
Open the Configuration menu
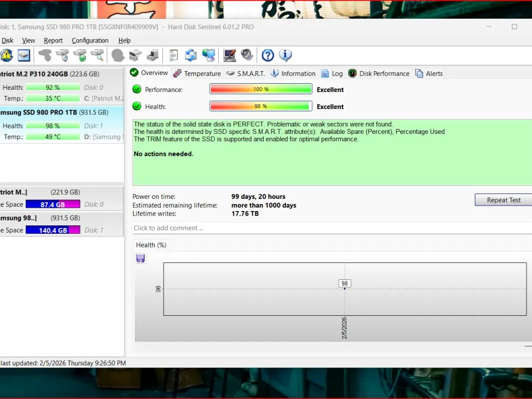[90, 40]
